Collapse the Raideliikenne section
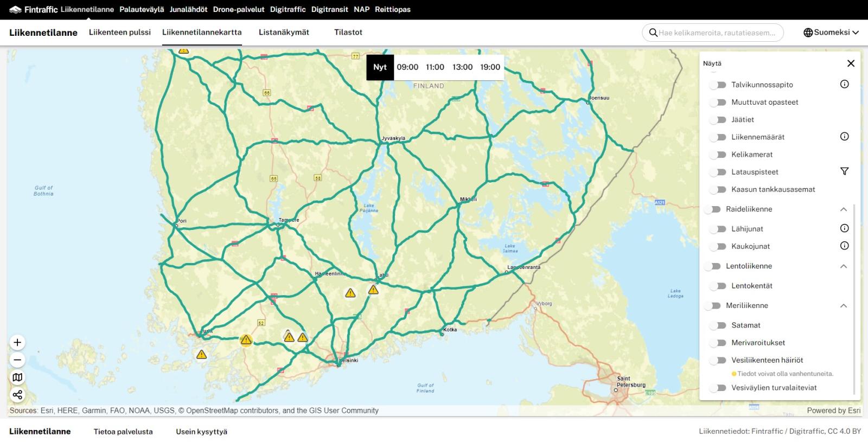This screenshot has width=868, height=442. (x=844, y=209)
